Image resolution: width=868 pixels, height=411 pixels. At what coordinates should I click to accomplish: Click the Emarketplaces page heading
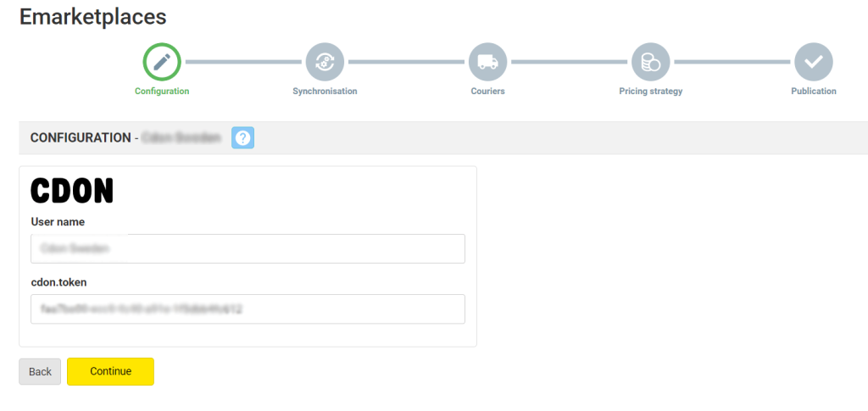point(92,16)
